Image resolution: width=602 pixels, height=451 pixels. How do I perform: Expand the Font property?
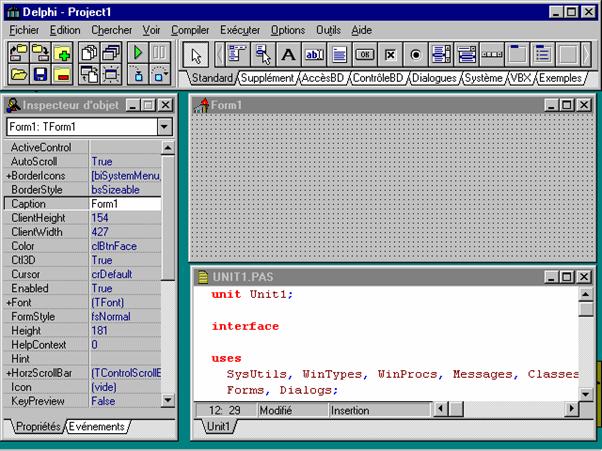(8, 302)
